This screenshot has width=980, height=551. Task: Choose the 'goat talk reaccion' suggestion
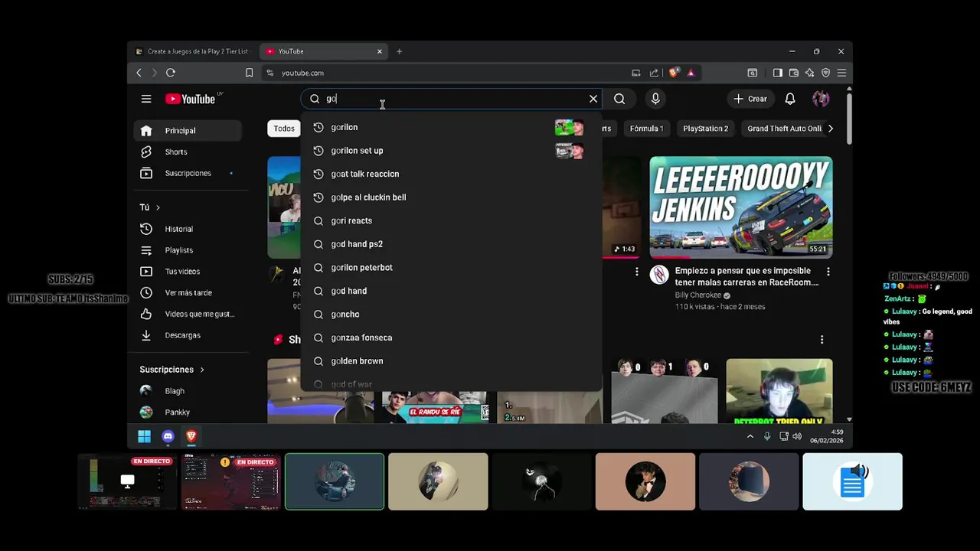451,174
